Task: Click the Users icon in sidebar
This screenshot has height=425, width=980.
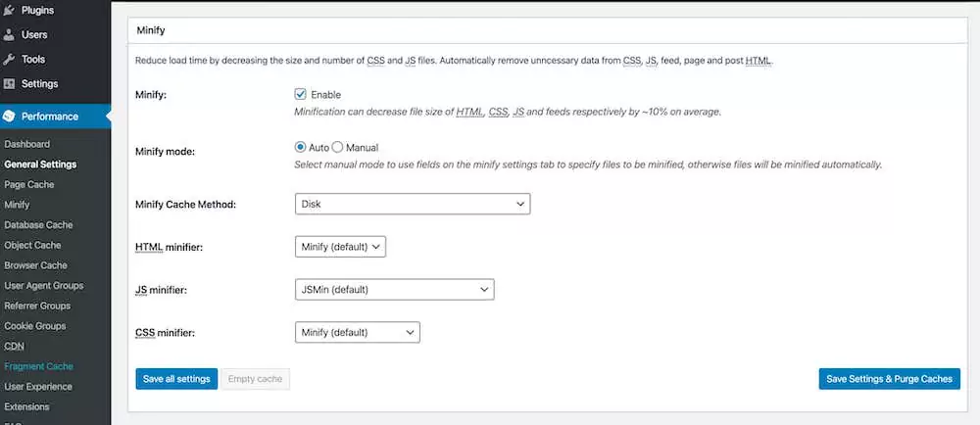Action: 10,35
